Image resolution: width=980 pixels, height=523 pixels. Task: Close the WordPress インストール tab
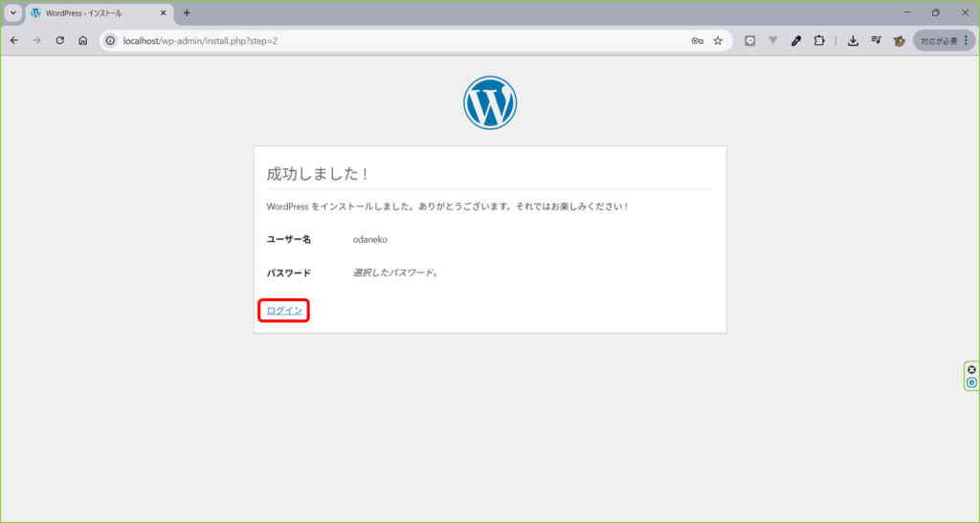coord(165,13)
